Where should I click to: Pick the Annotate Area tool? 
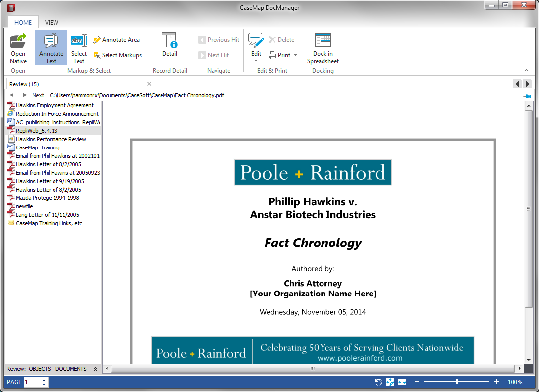click(116, 40)
